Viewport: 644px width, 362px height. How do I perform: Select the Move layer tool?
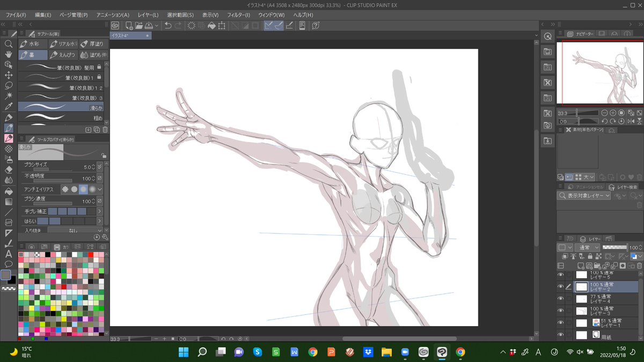coord(9,75)
